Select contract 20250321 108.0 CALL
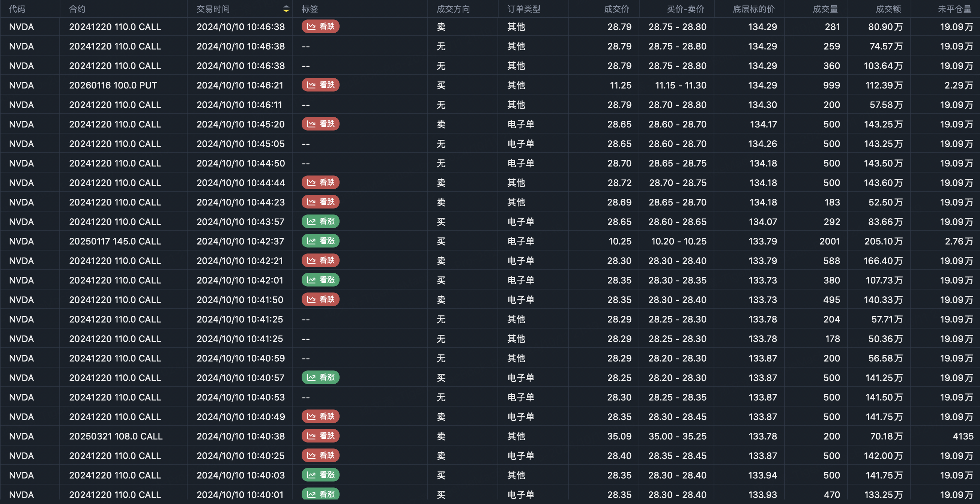The width and height of the screenshot is (980, 504). pyautogui.click(x=116, y=436)
